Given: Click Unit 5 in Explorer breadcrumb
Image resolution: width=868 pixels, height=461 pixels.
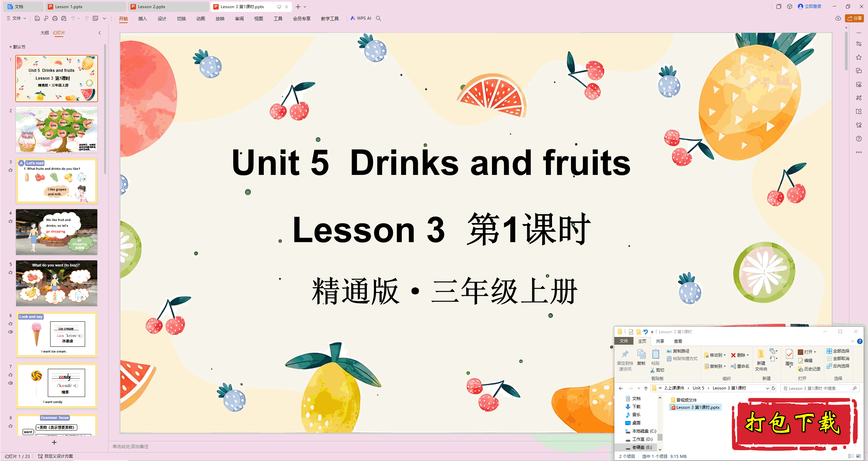Looking at the screenshot, I should (698, 388).
